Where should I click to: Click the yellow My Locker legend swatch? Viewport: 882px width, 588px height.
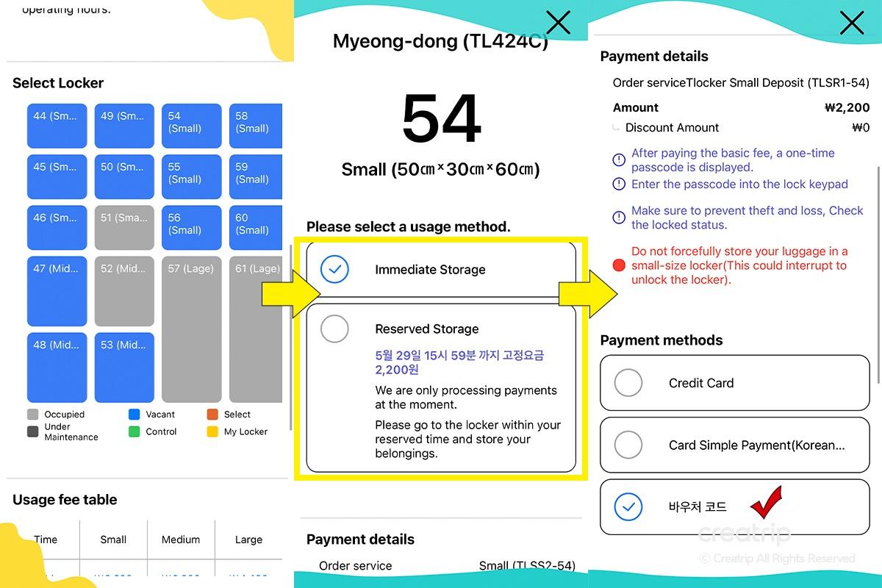pos(212,431)
